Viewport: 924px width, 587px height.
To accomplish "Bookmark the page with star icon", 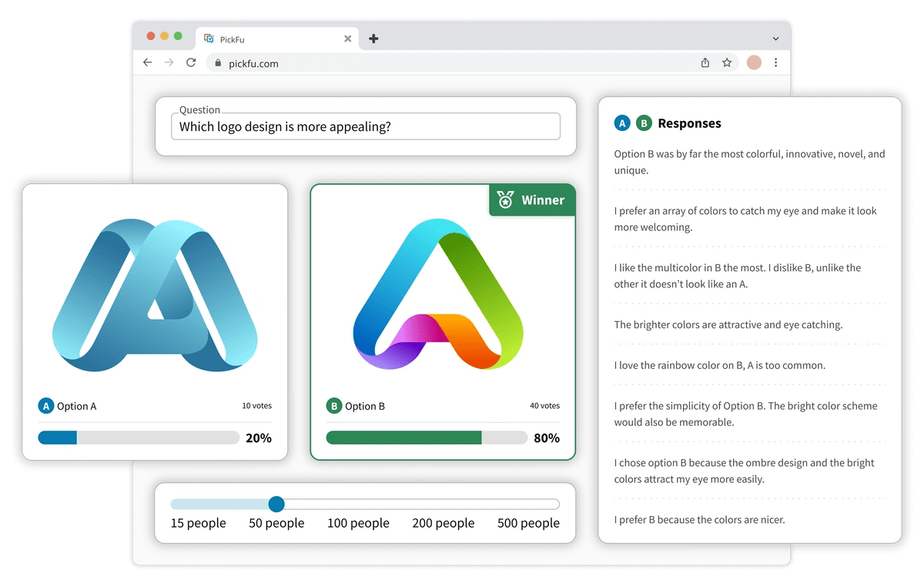I will [727, 63].
